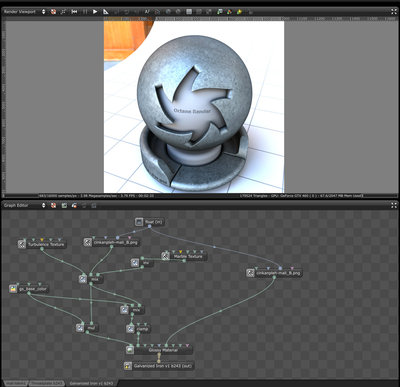Open the Graph Editor panel type dropdown
The width and height of the screenshot is (400, 387).
[43, 205]
